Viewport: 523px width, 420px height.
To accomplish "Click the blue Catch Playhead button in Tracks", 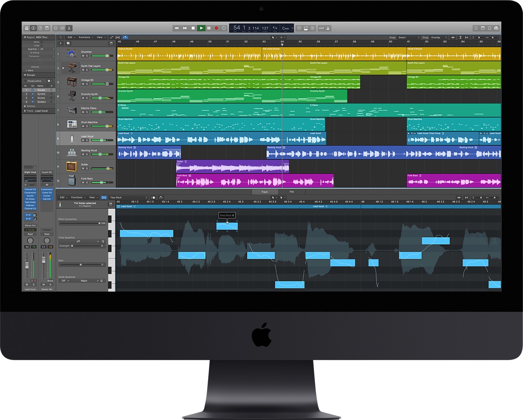I will 125,38.
